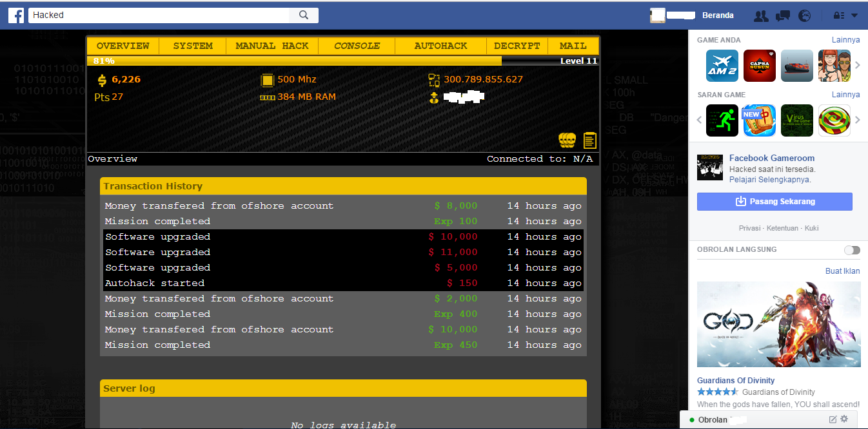
Task: Open chat settings gear icon
Action: coord(844,419)
